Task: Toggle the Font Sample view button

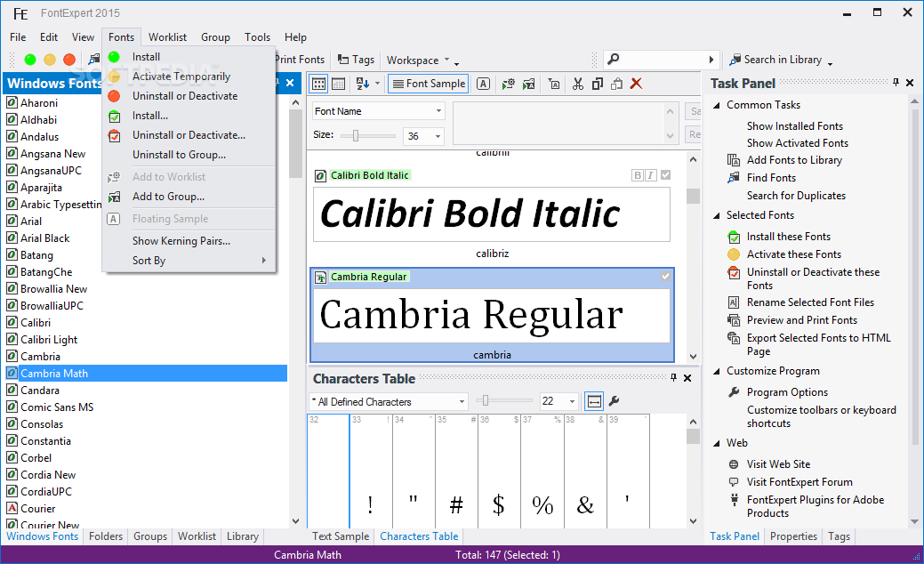Action: (429, 84)
